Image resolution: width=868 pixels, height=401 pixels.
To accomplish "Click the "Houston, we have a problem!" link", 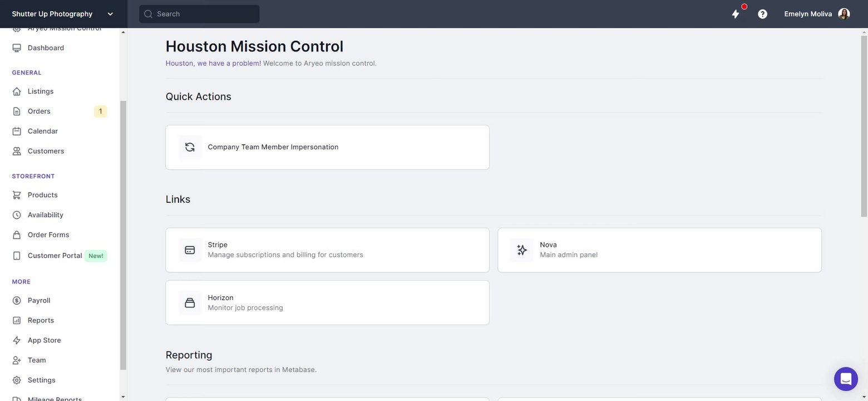I will click(x=213, y=63).
